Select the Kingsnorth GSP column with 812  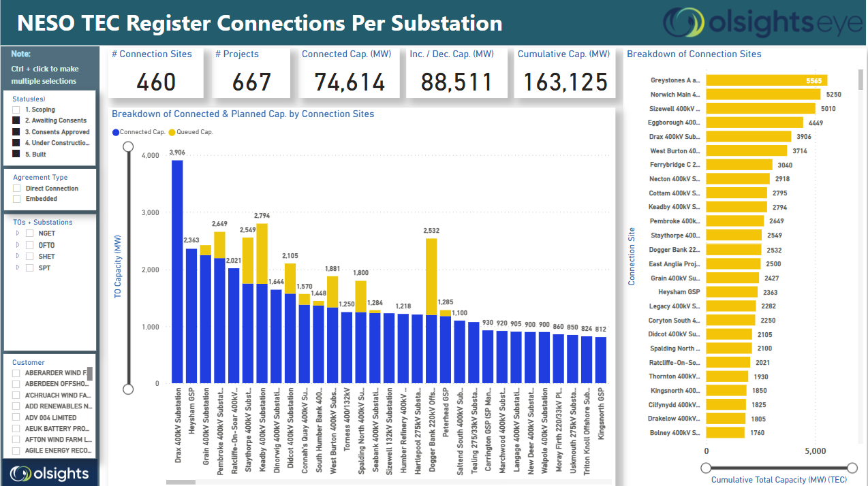click(x=601, y=360)
